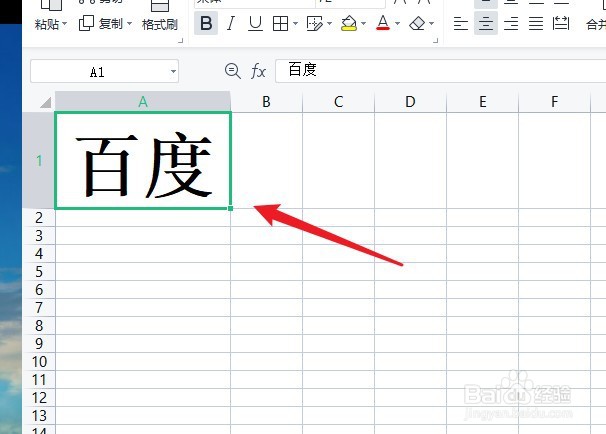This screenshot has height=434, width=606.
Task: Click the zoom magnifier icon by formula bar
Action: (x=233, y=71)
